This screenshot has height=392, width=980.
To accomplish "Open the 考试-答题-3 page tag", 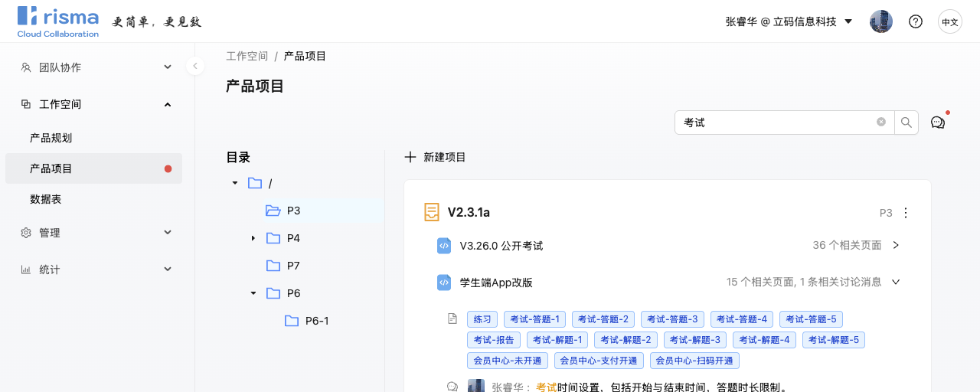I will click(x=672, y=319).
